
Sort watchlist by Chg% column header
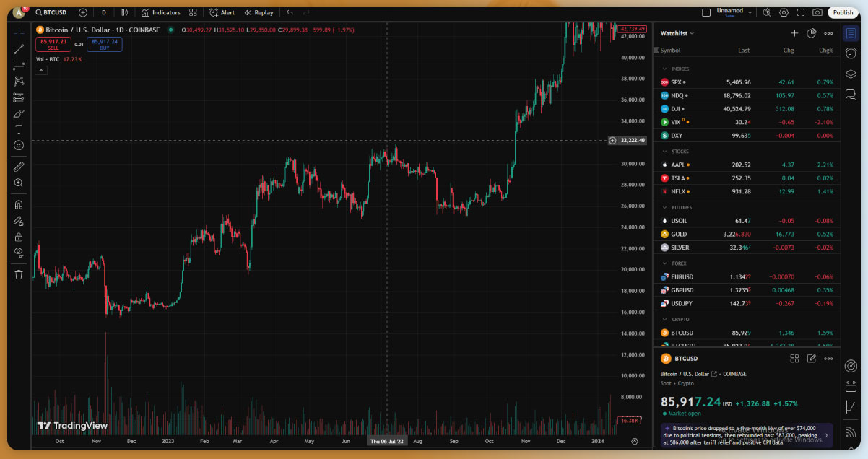(825, 51)
